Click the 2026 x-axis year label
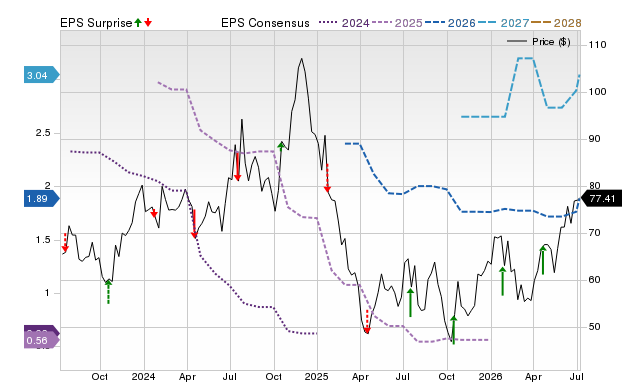 490,376
